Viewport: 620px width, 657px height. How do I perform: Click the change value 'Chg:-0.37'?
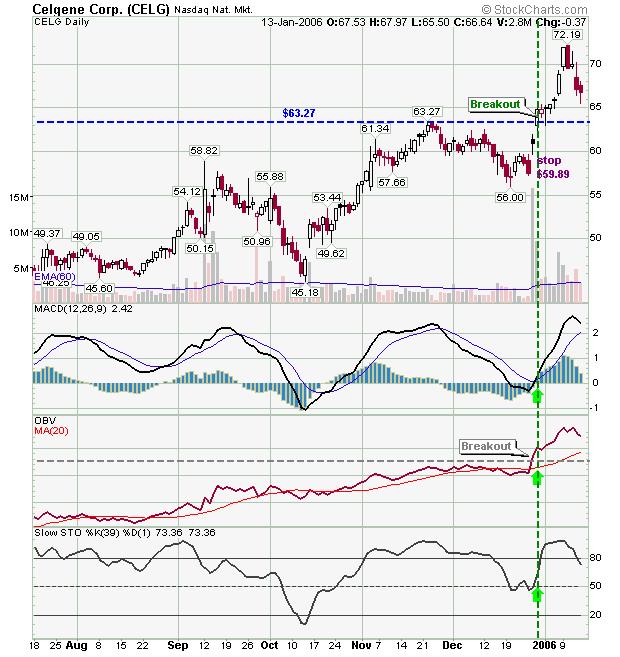(561, 22)
